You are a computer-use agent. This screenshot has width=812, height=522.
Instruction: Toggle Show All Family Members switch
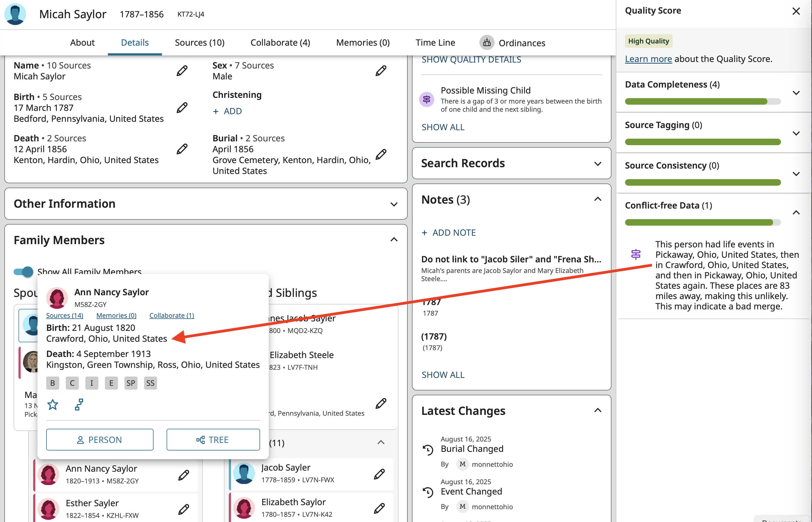[x=24, y=272]
